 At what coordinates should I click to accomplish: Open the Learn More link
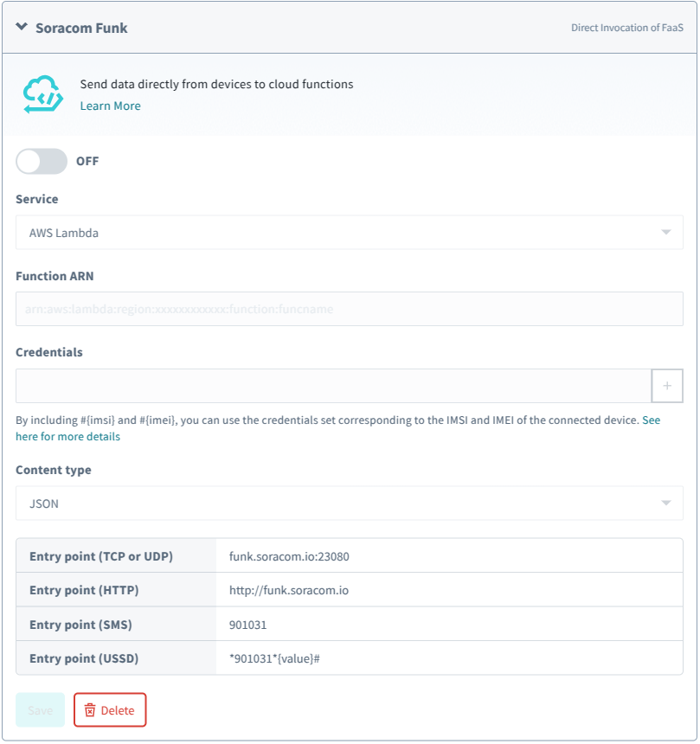[110, 106]
